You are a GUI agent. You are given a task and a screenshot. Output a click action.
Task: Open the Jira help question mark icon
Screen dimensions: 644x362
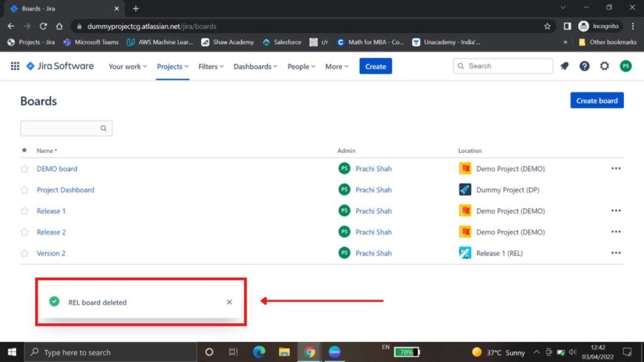tap(584, 66)
